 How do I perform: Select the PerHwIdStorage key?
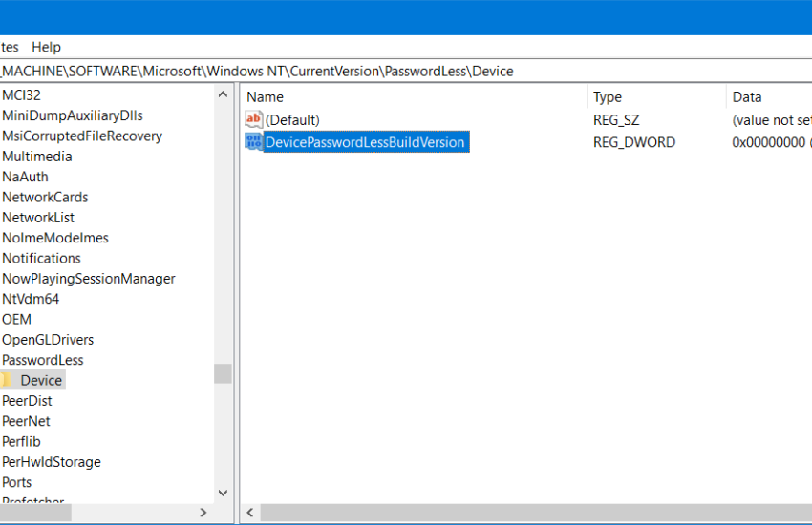tap(52, 461)
